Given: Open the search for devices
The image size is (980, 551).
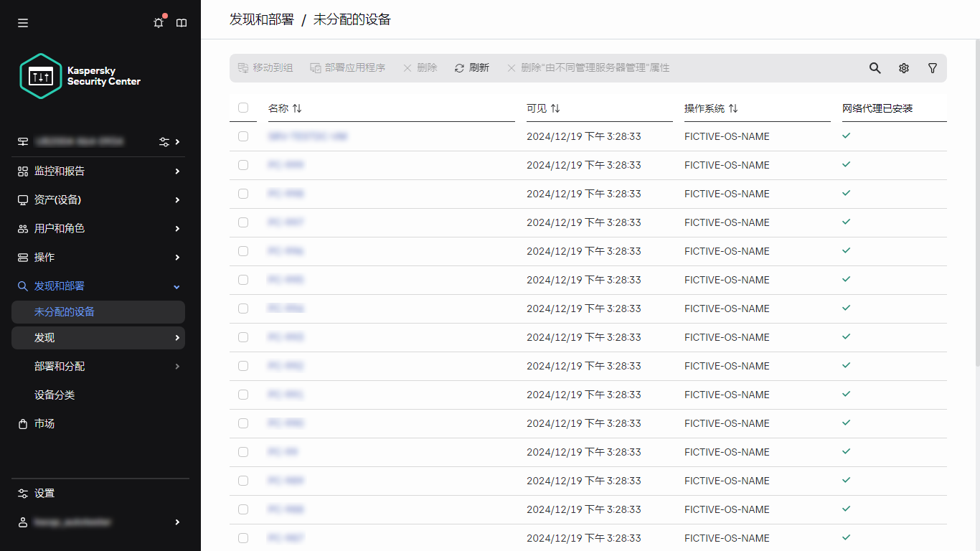Looking at the screenshot, I should click(875, 67).
